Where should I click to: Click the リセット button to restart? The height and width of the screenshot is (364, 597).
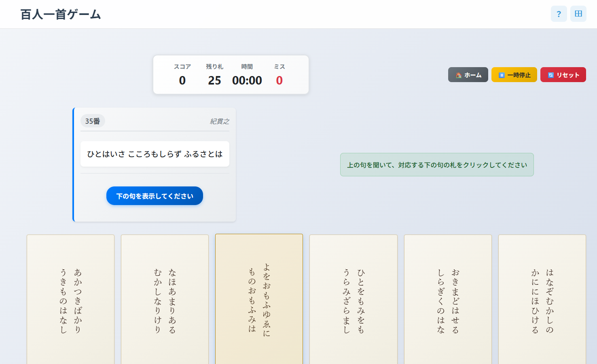(563, 74)
